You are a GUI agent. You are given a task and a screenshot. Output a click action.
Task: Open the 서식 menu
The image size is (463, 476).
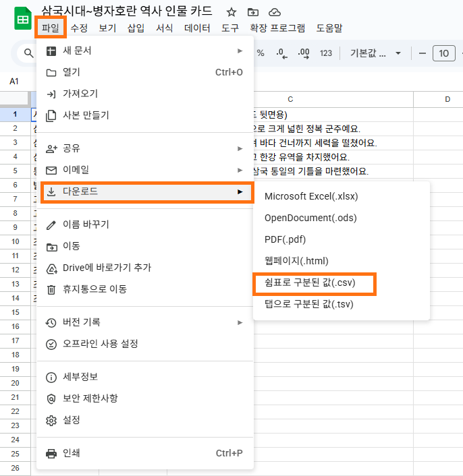pyautogui.click(x=165, y=28)
